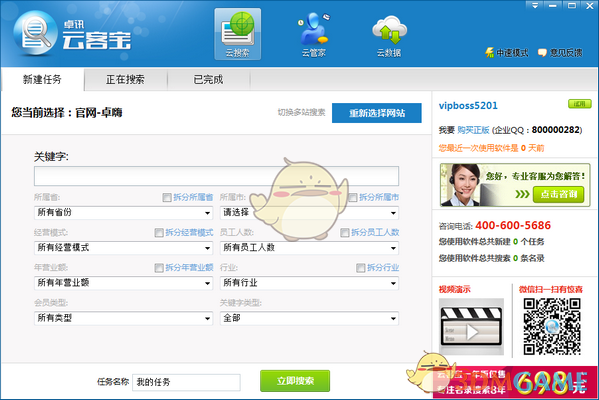Play the 视频演示 clapperboard video
The height and width of the screenshot is (400, 599).
(471, 327)
